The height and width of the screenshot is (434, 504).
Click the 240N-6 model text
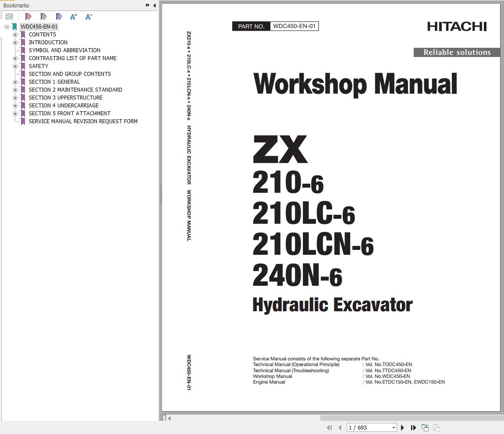click(x=297, y=275)
